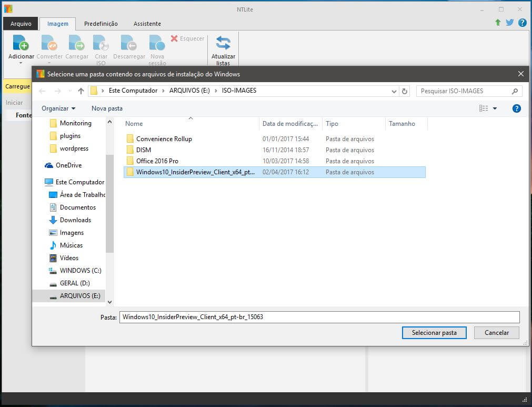This screenshot has width=532, height=407.
Task: Open the Organizar dropdown menu
Action: [x=58, y=108]
